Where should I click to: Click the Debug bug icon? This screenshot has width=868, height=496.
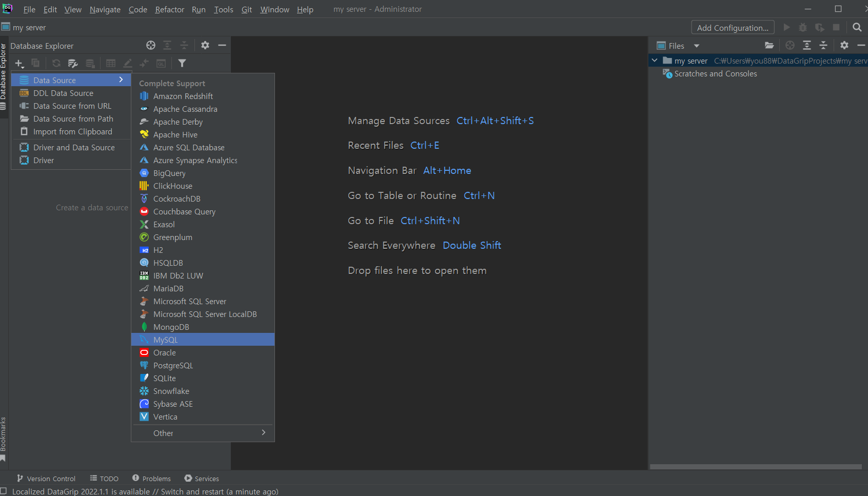[803, 27]
